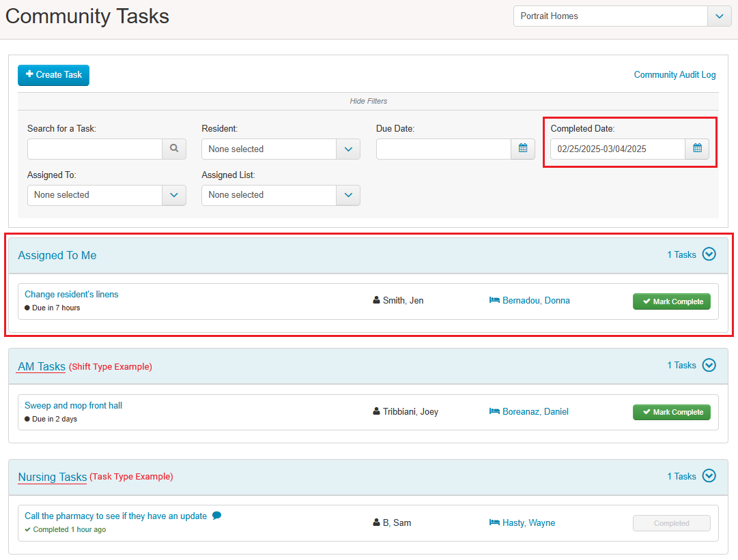Screen dimensions: 738x560
Task: Open the Completed Date calendar icon
Action: tap(697, 149)
